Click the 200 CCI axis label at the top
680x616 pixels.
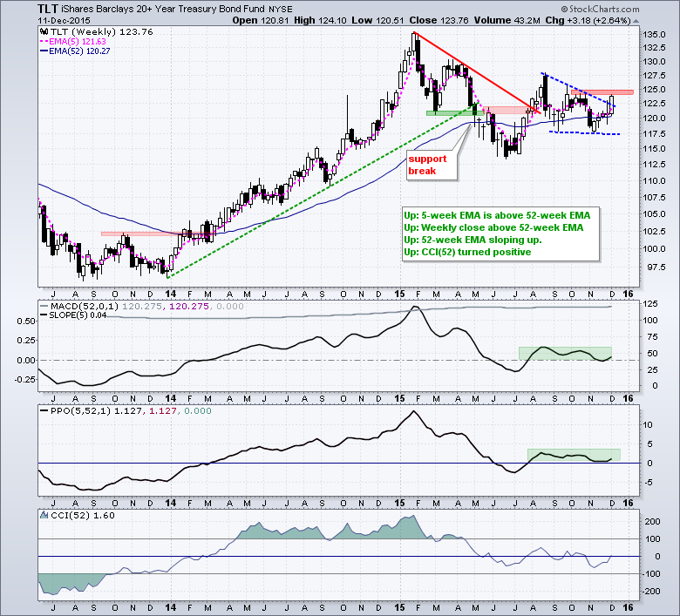652,522
